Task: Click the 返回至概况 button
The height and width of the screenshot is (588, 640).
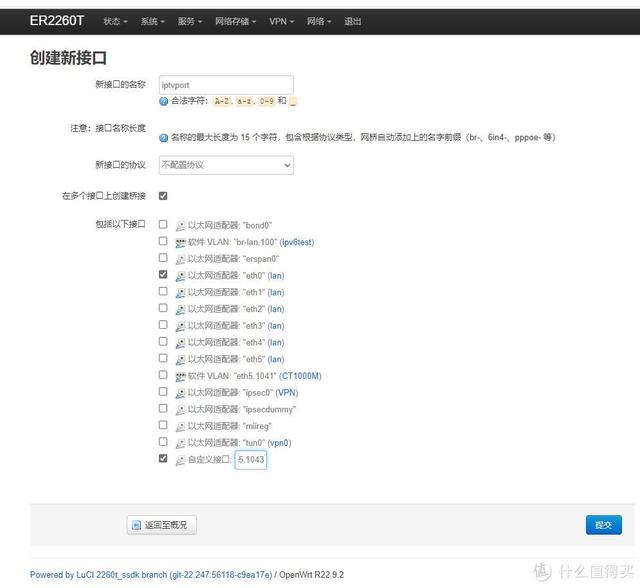Action: tap(162, 525)
